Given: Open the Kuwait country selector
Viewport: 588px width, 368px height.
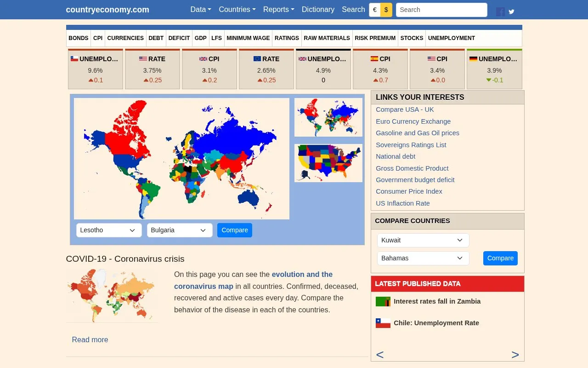Looking at the screenshot, I should [423, 240].
